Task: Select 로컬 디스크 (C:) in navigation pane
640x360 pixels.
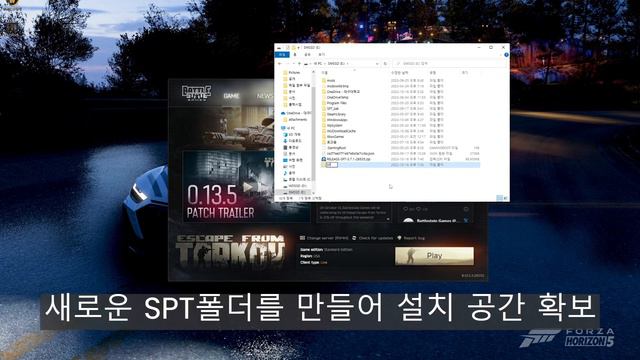Action: pos(299,179)
